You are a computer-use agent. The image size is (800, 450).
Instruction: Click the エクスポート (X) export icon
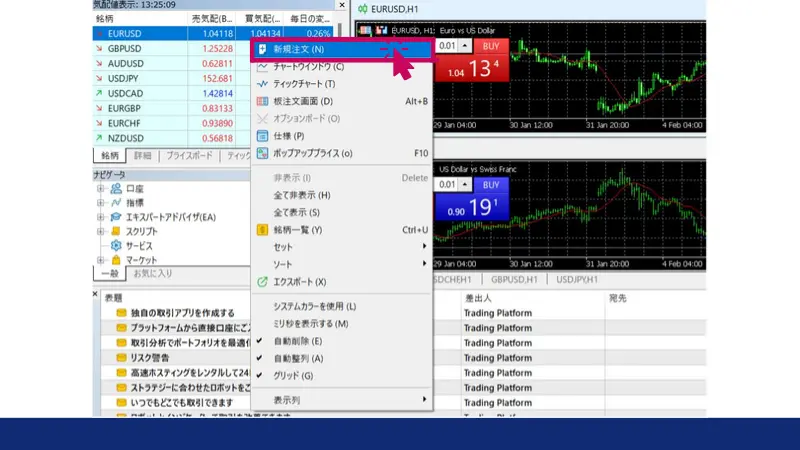pyautogui.click(x=262, y=282)
